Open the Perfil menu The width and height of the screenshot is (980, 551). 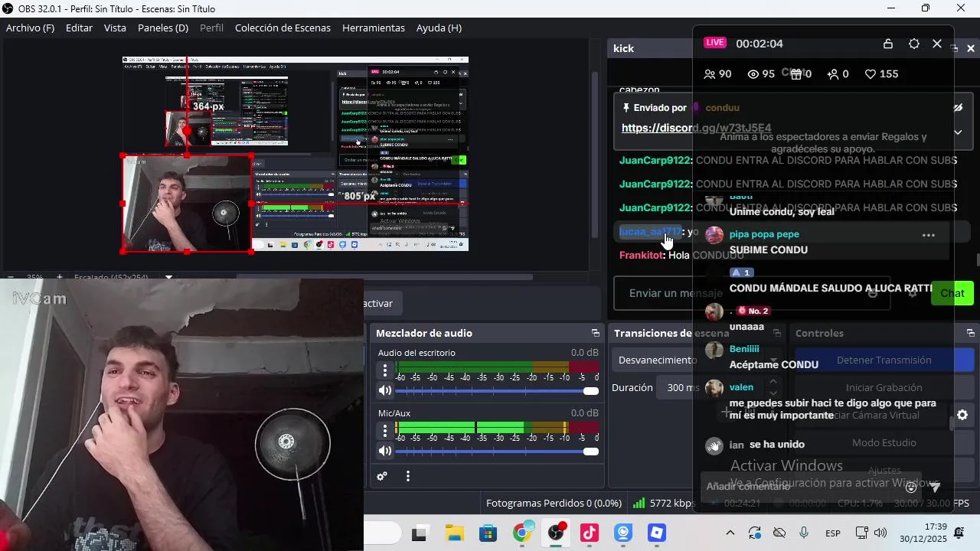[211, 28]
